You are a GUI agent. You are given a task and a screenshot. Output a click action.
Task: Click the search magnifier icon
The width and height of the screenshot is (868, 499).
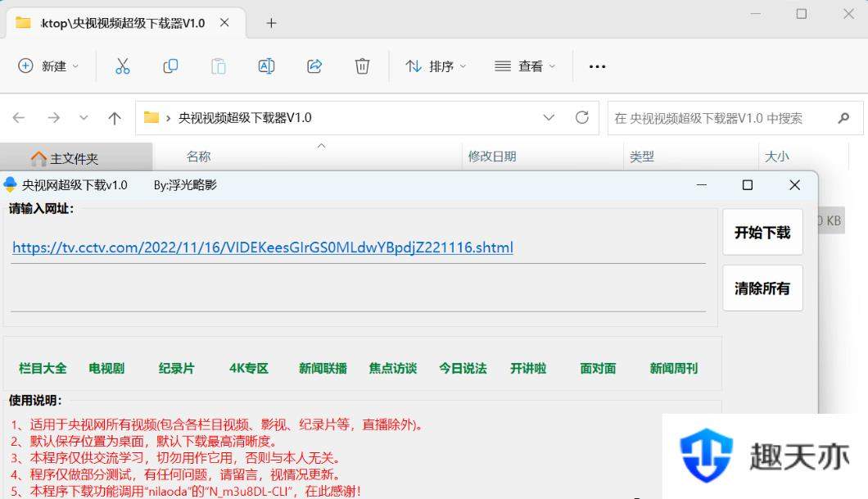(x=843, y=118)
